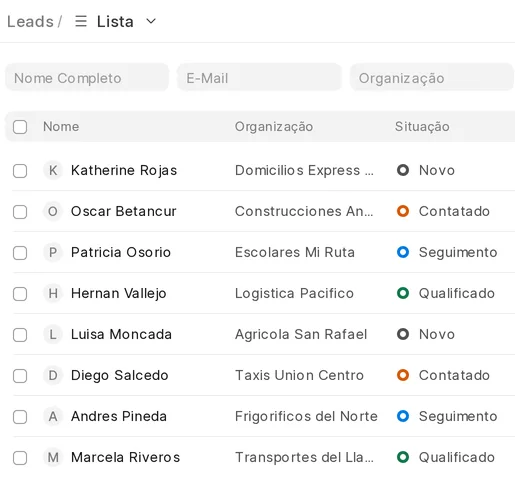
Task: Select the Diego Salcedo row checkbox
Action: tap(20, 376)
